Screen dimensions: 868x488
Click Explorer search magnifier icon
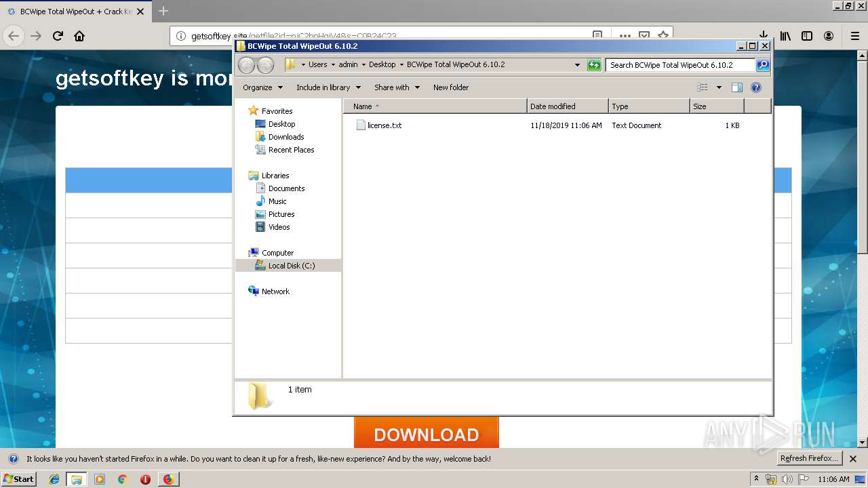point(763,65)
